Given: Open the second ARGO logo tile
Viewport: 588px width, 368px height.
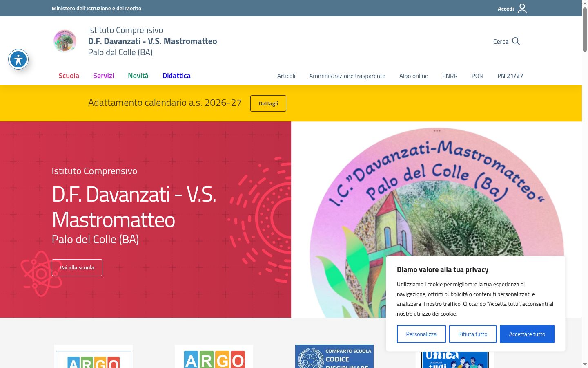Looking at the screenshot, I should click(214, 357).
